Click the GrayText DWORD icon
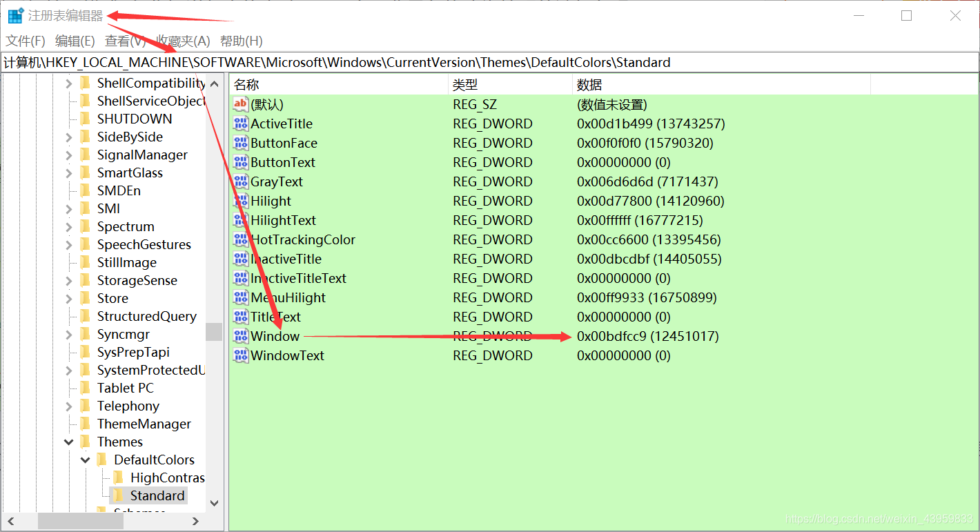 tap(240, 182)
